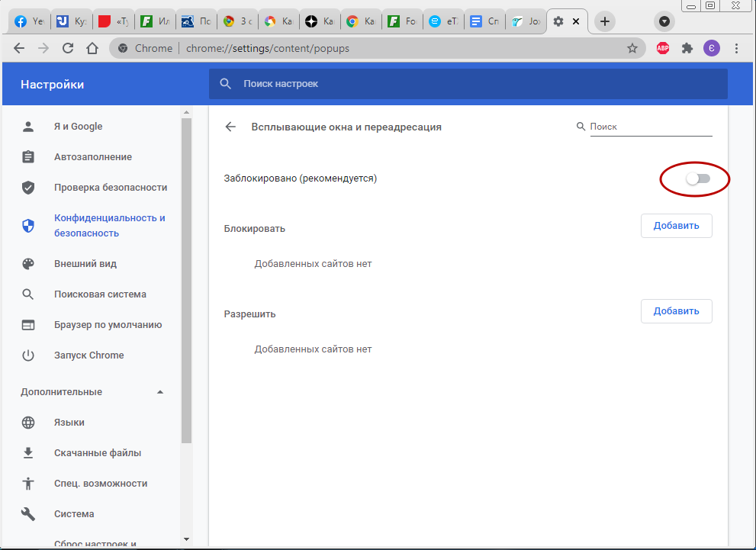
Task: Click the wrench icon for Система
Action: click(28, 514)
